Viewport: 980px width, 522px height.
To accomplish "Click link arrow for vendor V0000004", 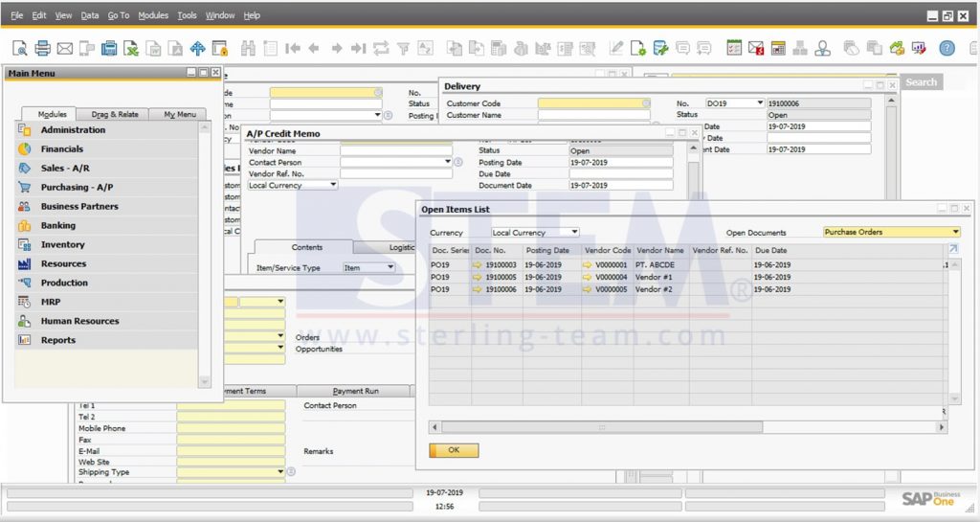I will click(x=588, y=277).
